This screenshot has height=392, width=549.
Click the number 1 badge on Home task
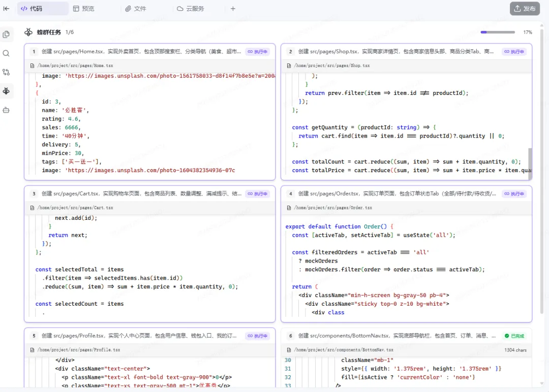click(34, 51)
